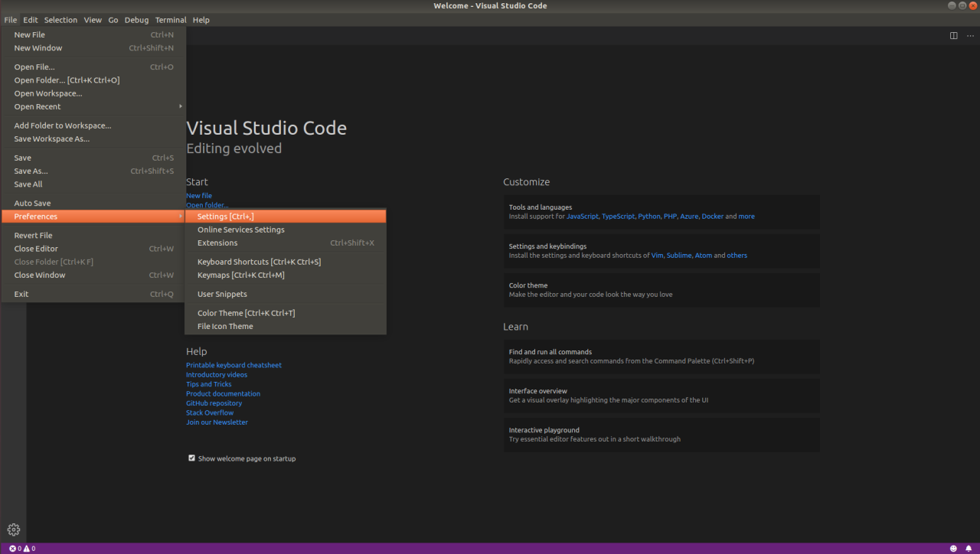Click the Azure link
The width and height of the screenshot is (980, 554).
tap(689, 217)
